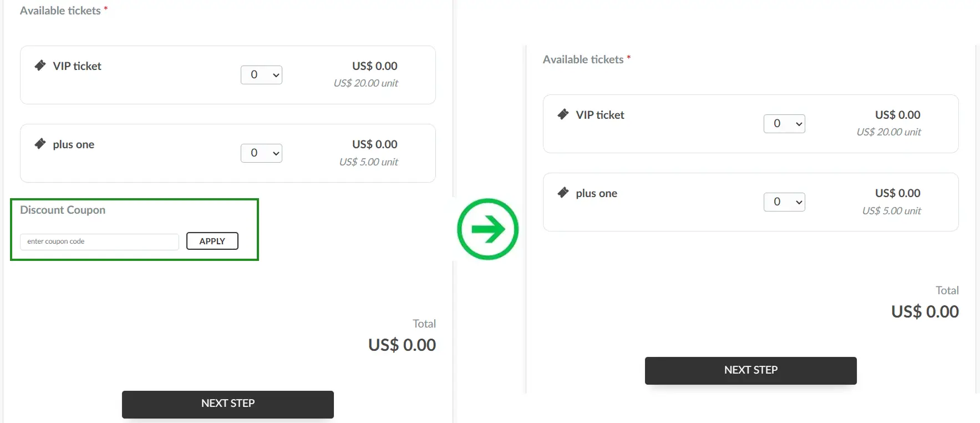Click the Available tickets heading on the left
The width and height of the screenshot is (980, 423).
(x=60, y=11)
